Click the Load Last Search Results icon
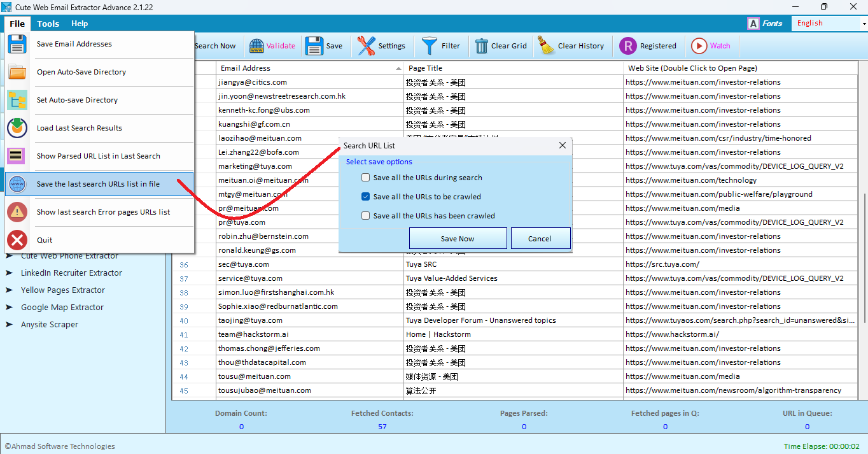Viewport: 868px width, 454px height. (x=17, y=128)
